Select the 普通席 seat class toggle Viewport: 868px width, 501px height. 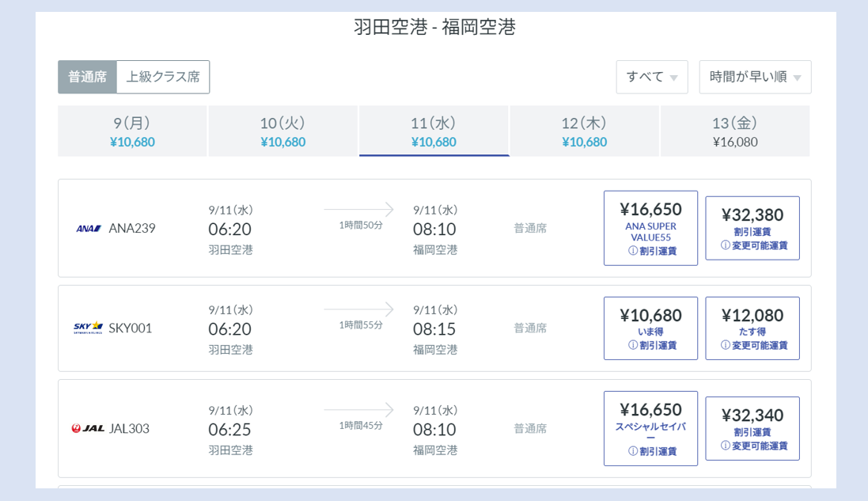(x=87, y=77)
